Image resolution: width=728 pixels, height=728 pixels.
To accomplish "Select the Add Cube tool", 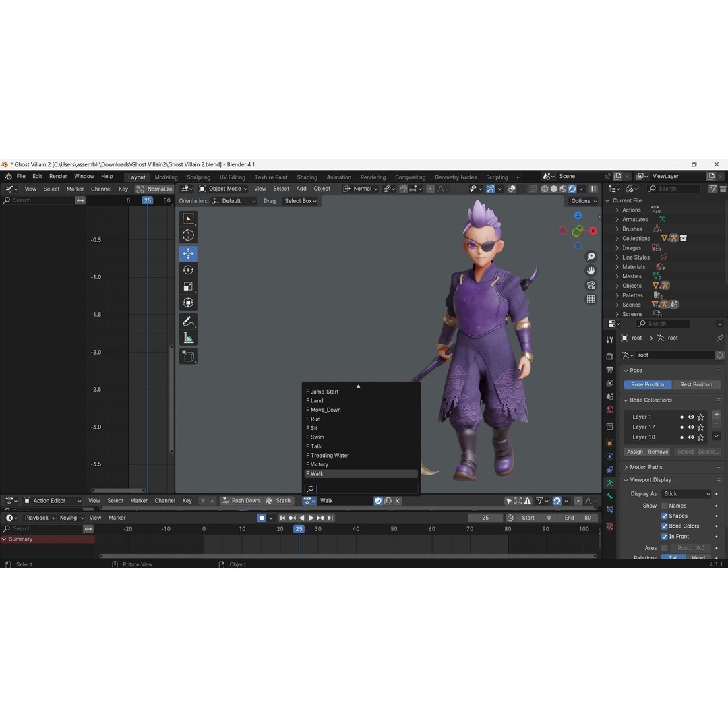I will (188, 357).
